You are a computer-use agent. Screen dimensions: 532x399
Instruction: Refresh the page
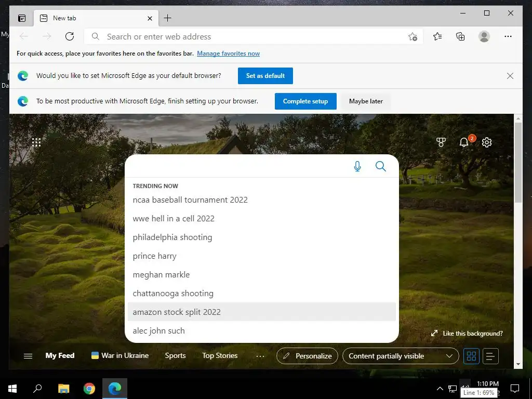pos(70,36)
